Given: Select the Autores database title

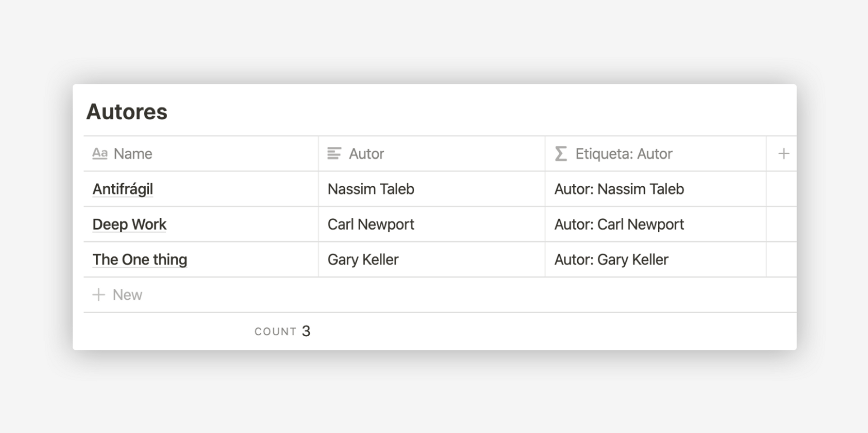Looking at the screenshot, I should pyautogui.click(x=127, y=112).
